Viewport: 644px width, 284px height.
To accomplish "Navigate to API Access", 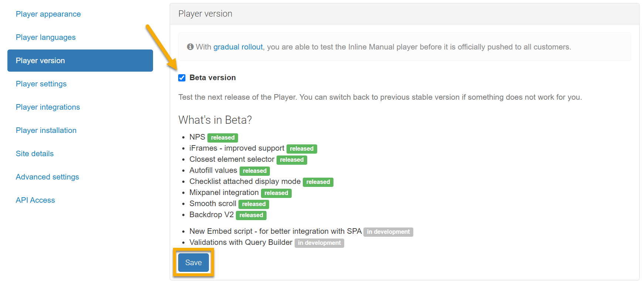I will coord(35,200).
